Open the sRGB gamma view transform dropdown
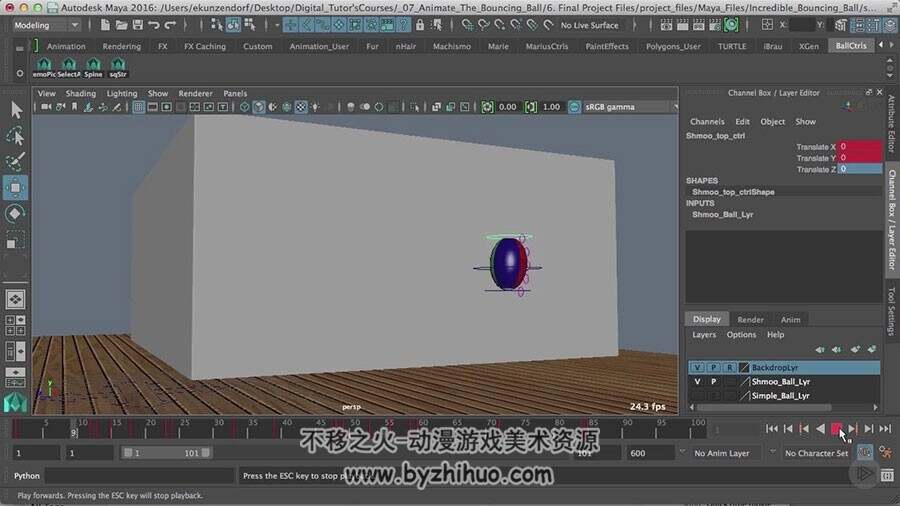The image size is (900, 506). [630, 107]
